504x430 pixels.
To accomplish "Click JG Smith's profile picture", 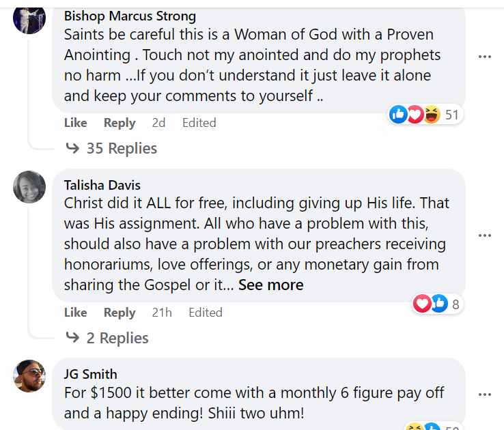I will (x=29, y=376).
